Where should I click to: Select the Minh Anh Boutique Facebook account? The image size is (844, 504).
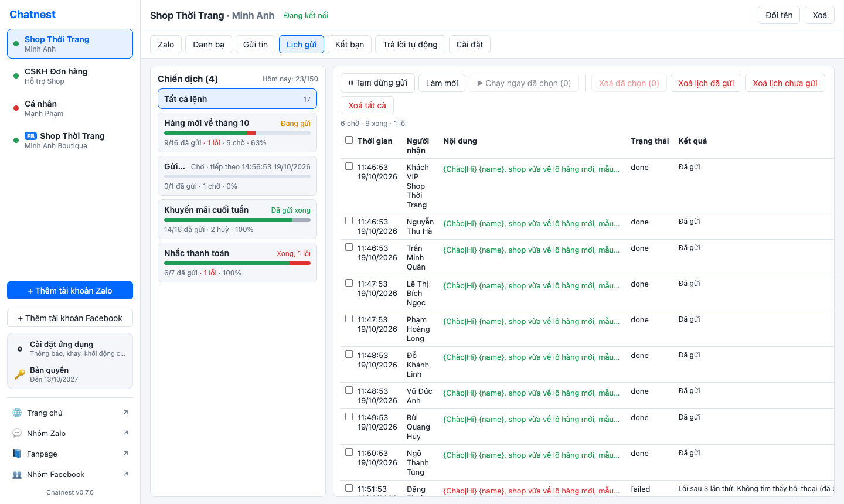click(70, 141)
